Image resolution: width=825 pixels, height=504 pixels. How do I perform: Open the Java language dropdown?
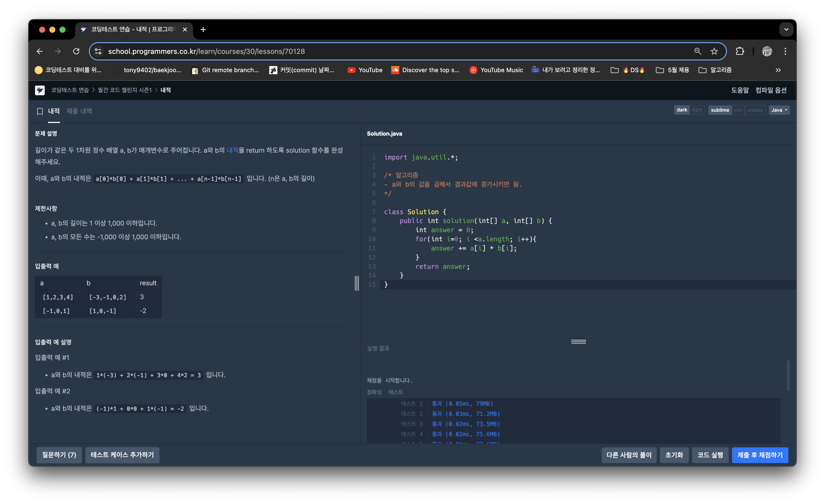tap(779, 110)
